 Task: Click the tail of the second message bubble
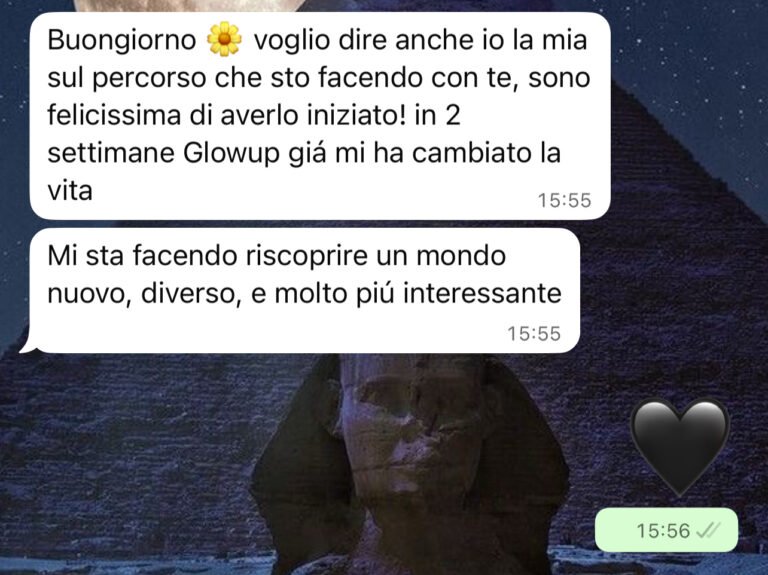click(x=27, y=346)
